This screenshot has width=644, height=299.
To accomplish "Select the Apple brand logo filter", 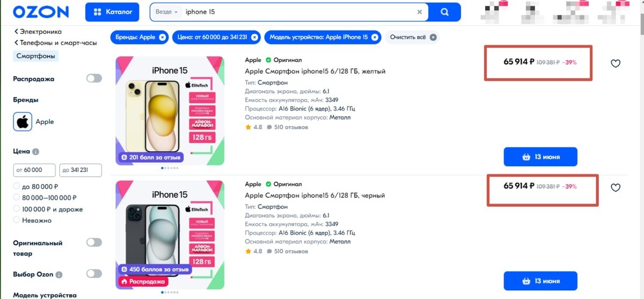I will click(23, 122).
